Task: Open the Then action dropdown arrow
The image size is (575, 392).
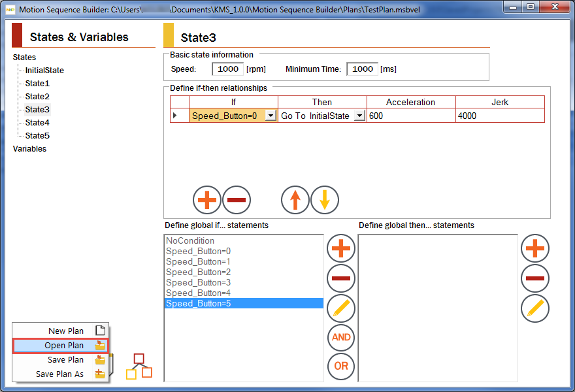Action: pyautogui.click(x=360, y=116)
